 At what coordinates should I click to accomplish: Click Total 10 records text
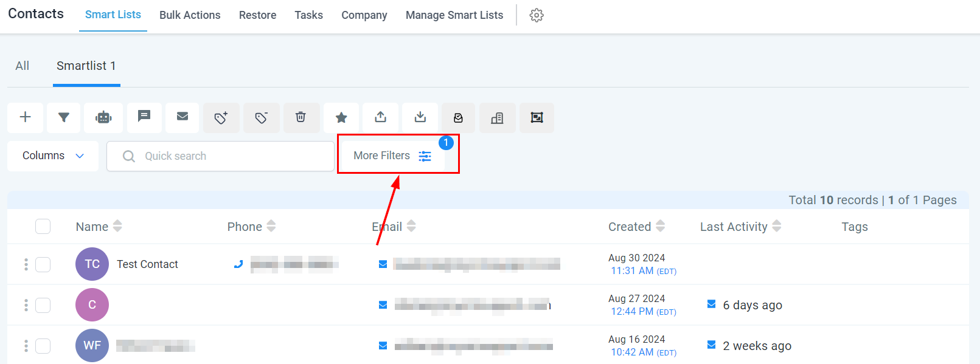coord(833,200)
